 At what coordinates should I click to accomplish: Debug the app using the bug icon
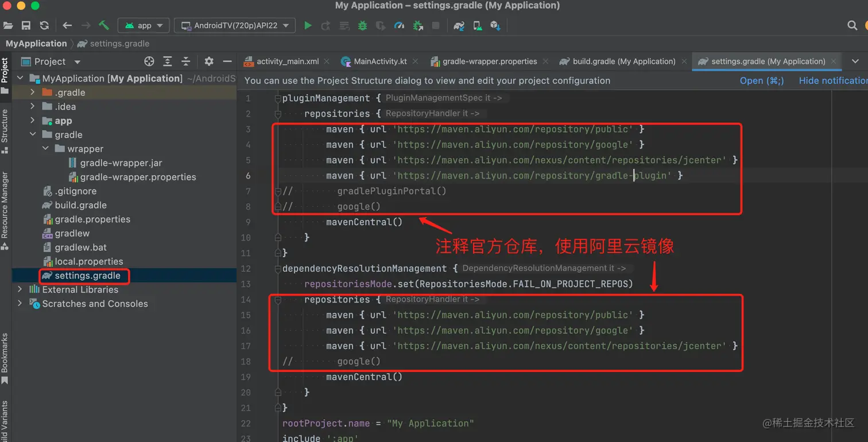click(362, 25)
